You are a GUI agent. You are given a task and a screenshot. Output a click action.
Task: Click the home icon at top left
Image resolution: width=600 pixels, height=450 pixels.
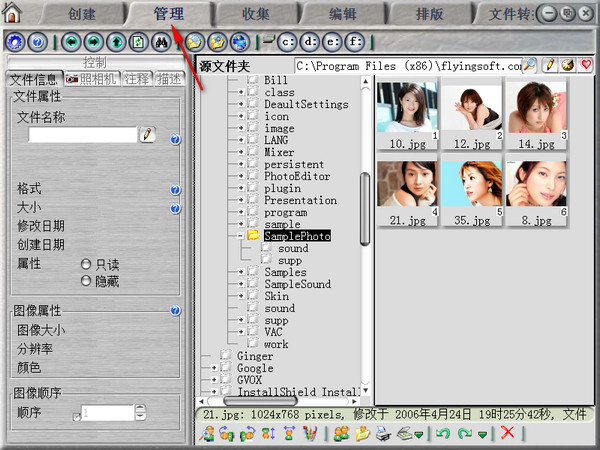coord(13,14)
